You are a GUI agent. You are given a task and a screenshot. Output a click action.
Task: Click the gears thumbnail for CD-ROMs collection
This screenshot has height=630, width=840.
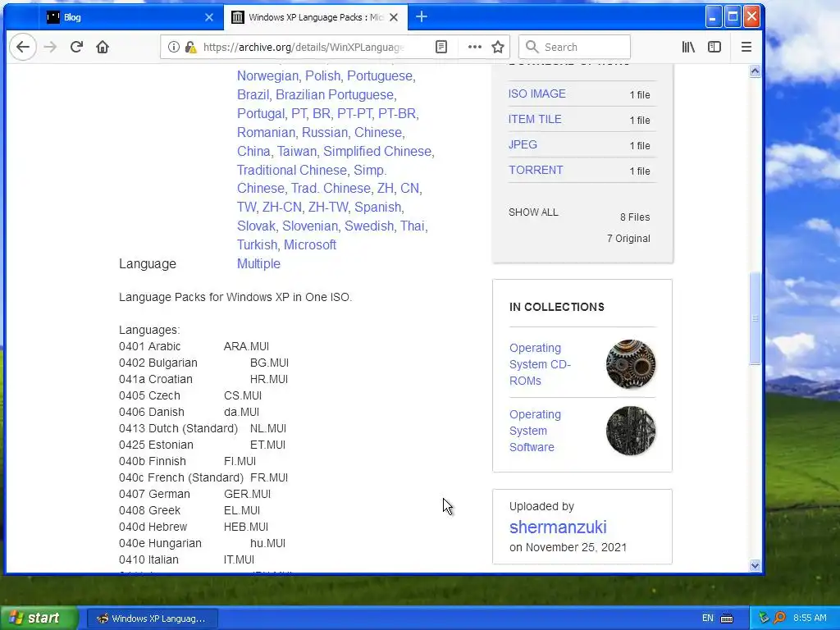coord(631,364)
